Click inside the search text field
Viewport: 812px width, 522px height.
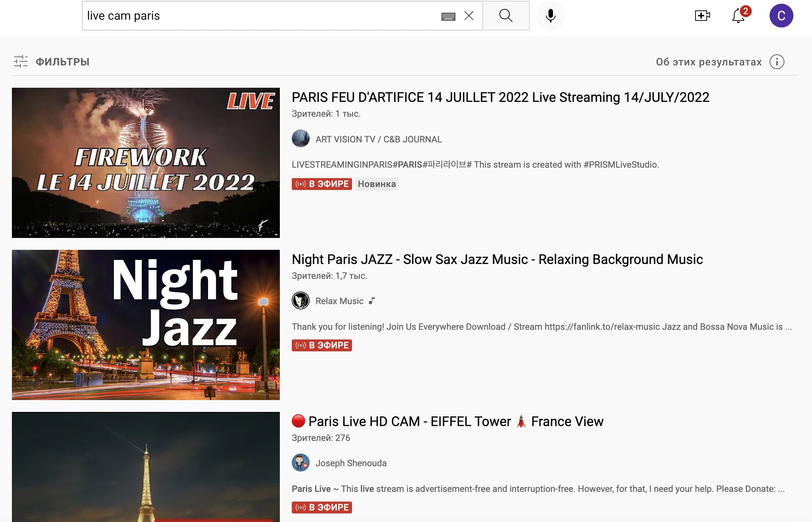click(260, 16)
